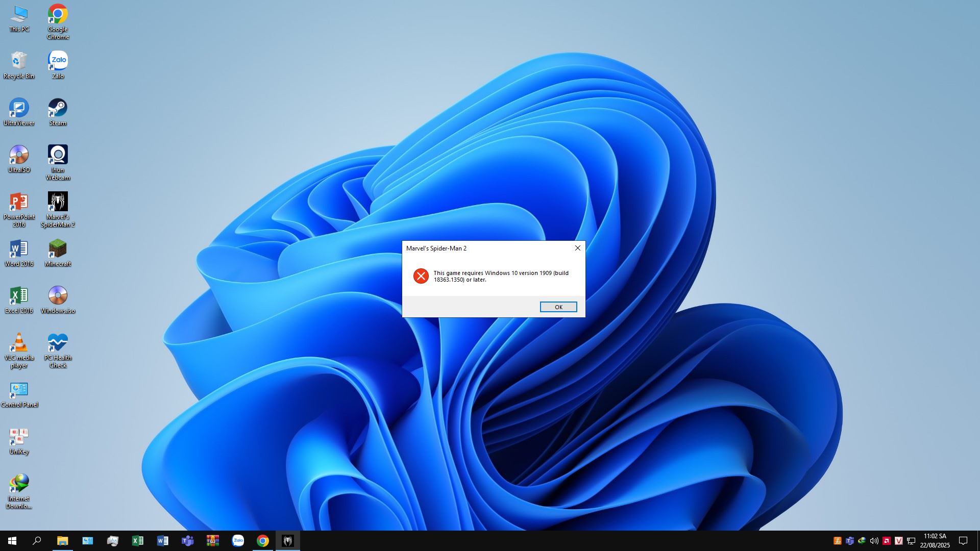Select the Minecraft desktop icon
Viewport: 980px width, 551px height.
point(58,249)
